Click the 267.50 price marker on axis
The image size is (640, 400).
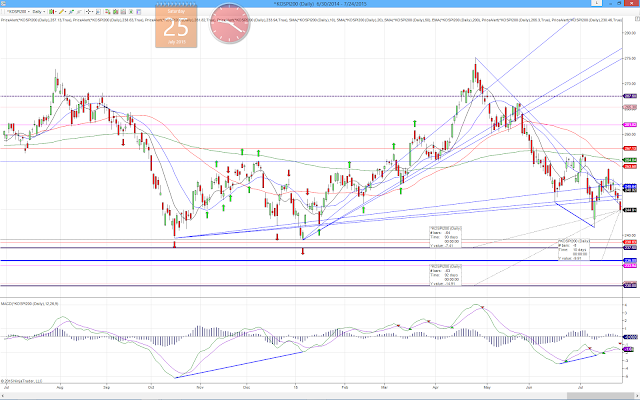(630, 96)
